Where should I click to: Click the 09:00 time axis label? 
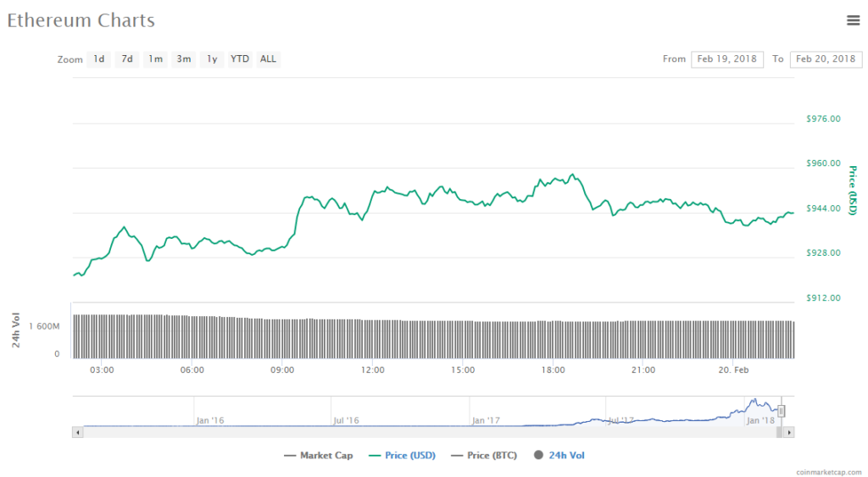[x=282, y=370]
